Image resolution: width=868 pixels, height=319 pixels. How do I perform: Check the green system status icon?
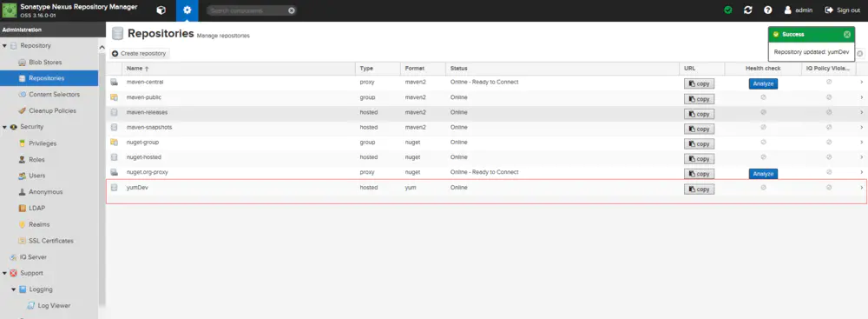[x=728, y=10]
